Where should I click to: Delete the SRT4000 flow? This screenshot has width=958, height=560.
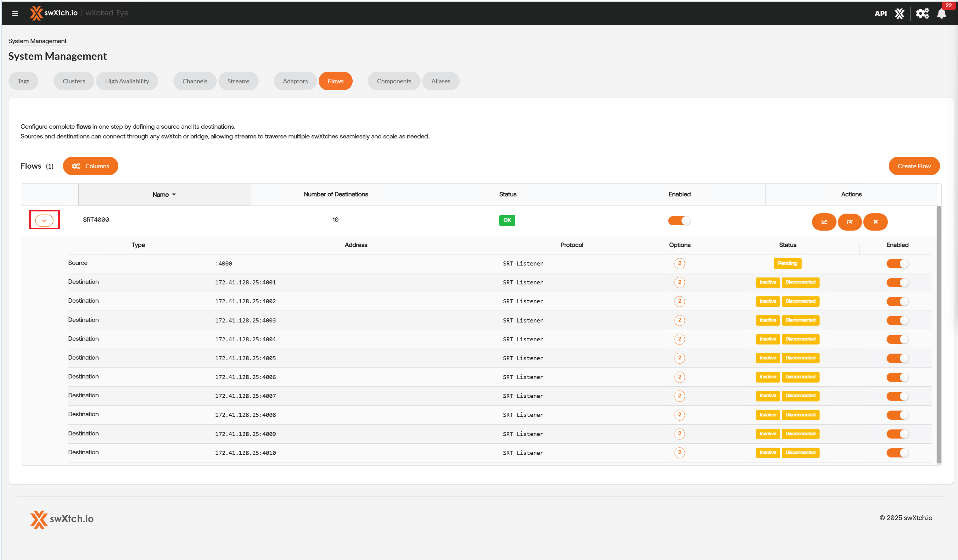(x=875, y=222)
